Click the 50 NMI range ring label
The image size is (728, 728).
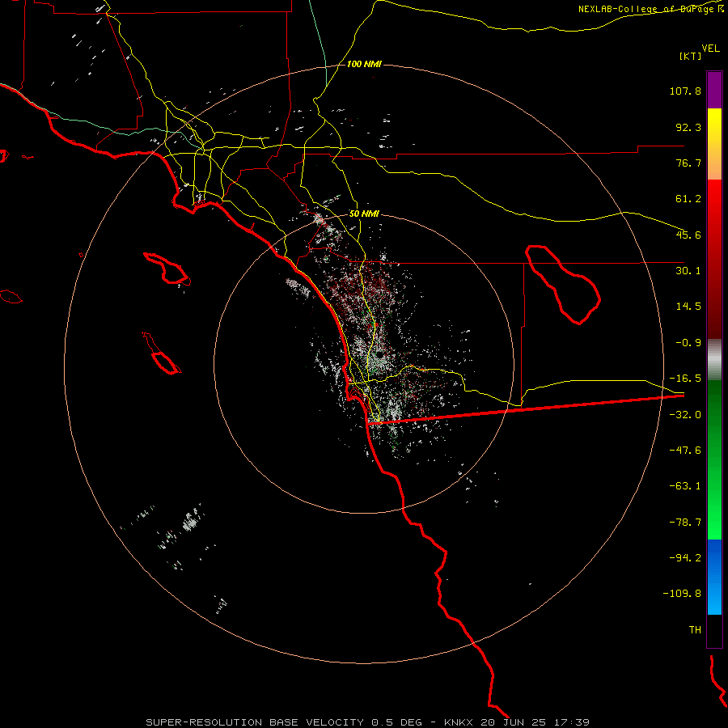click(x=364, y=214)
